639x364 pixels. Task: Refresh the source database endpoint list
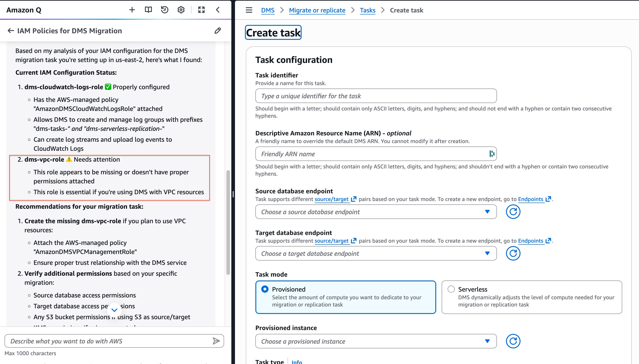(x=513, y=212)
